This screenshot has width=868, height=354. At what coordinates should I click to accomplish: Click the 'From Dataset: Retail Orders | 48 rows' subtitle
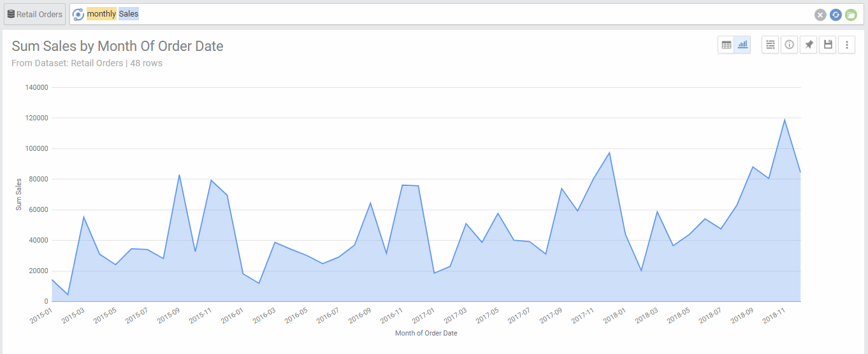tap(87, 63)
